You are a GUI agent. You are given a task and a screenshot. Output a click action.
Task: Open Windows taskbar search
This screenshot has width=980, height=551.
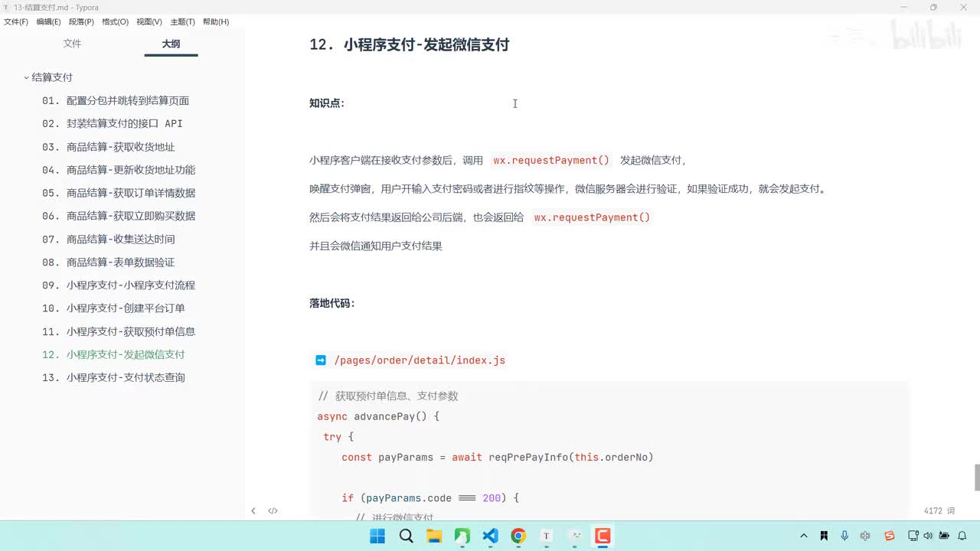[406, 536]
